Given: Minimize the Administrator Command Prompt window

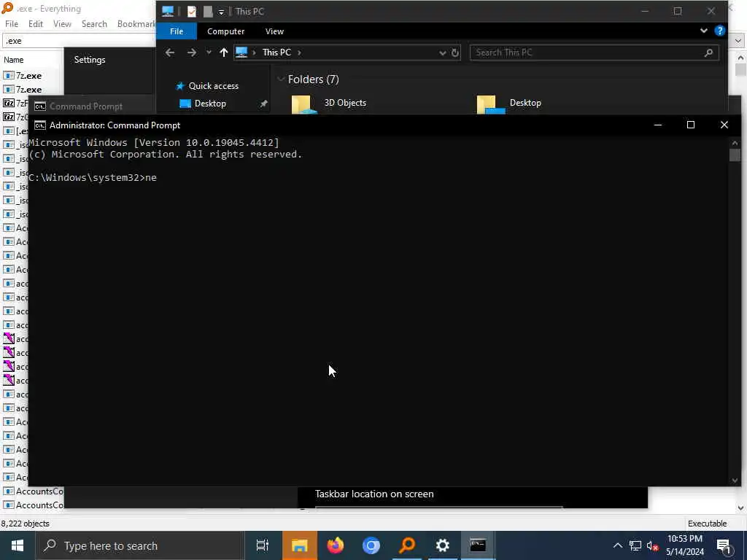Looking at the screenshot, I should pyautogui.click(x=657, y=125).
